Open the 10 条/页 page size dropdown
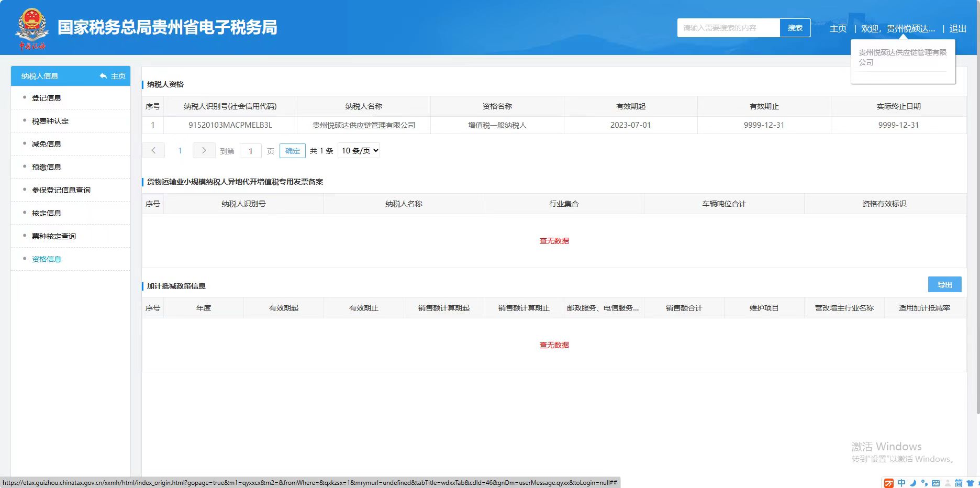Screen dimensions: 980x488 coord(359,151)
